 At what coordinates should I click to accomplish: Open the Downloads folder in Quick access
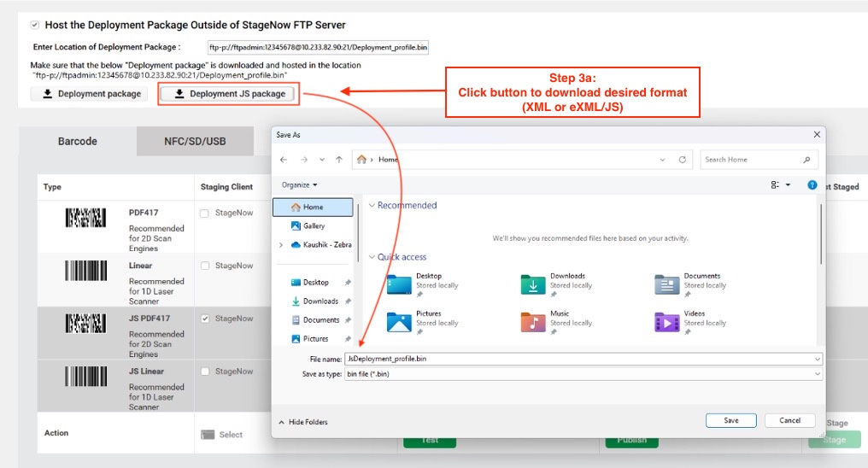point(535,284)
